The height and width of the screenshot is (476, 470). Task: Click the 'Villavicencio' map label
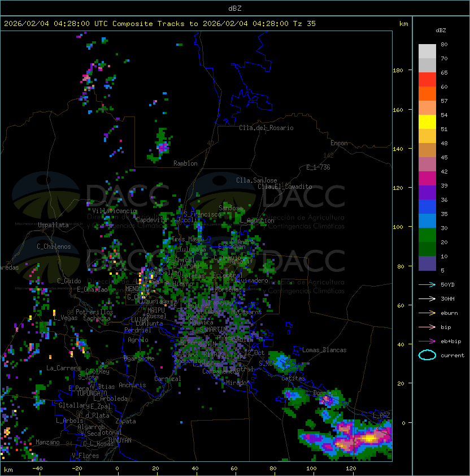tap(114, 211)
